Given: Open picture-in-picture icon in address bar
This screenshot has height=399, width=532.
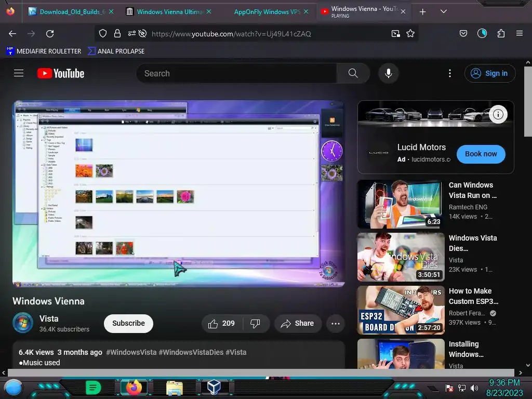Looking at the screenshot, I should (395, 33).
